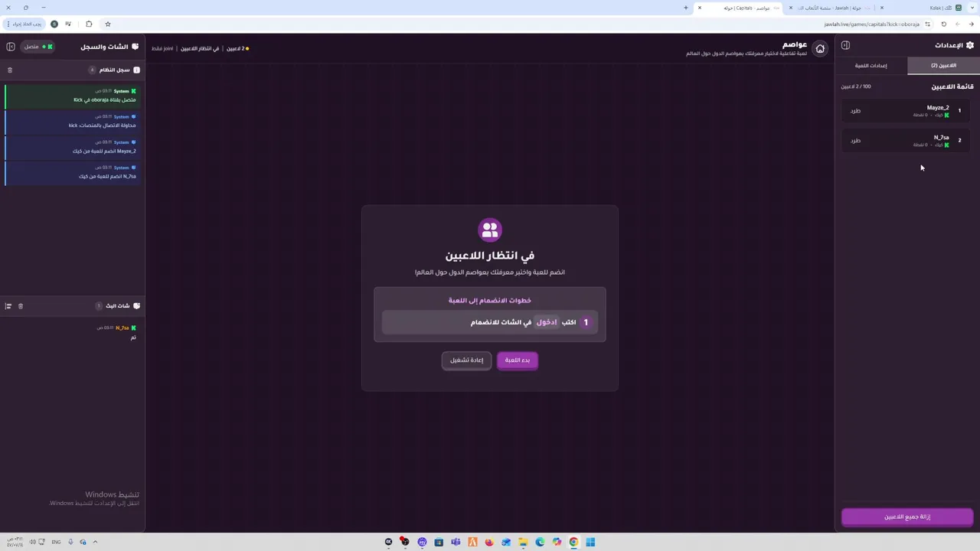Image resolution: width=980 pixels, height=551 pixels.
Task: Select the System log entry about oboraja
Action: (x=72, y=96)
